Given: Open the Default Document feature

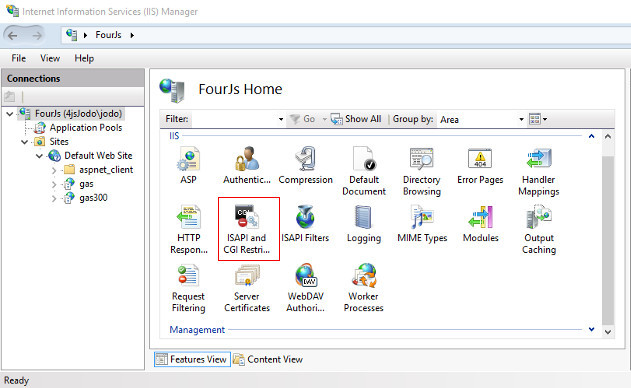Looking at the screenshot, I should click(x=364, y=171).
